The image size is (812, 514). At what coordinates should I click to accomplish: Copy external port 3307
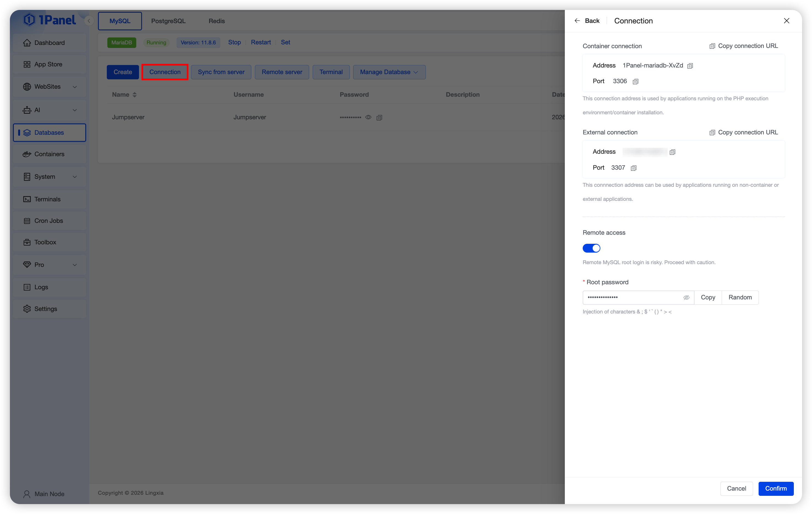click(x=633, y=168)
